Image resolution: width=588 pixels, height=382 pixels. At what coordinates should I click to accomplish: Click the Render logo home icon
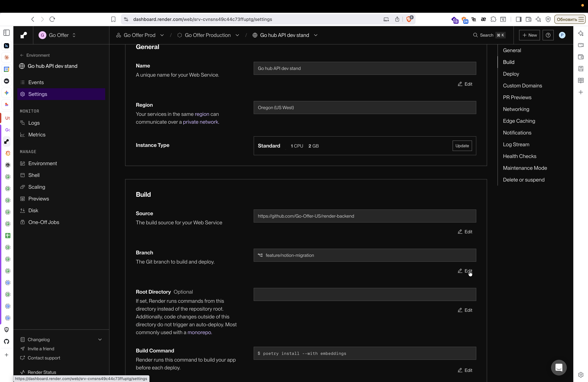coord(24,35)
